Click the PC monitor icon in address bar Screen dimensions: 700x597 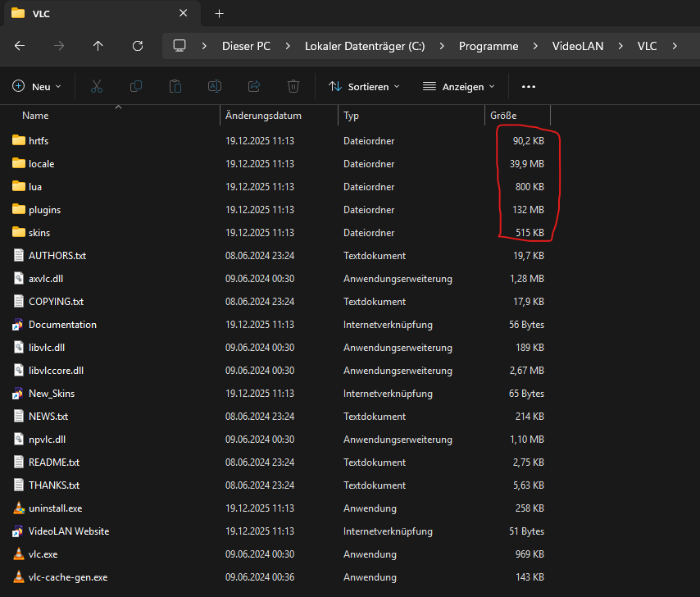180,46
